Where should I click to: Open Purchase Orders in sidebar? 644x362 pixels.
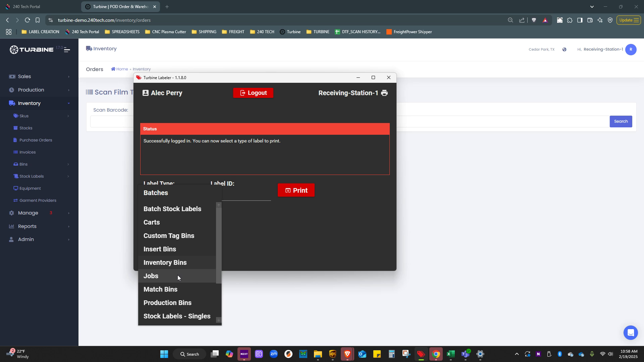point(36,140)
